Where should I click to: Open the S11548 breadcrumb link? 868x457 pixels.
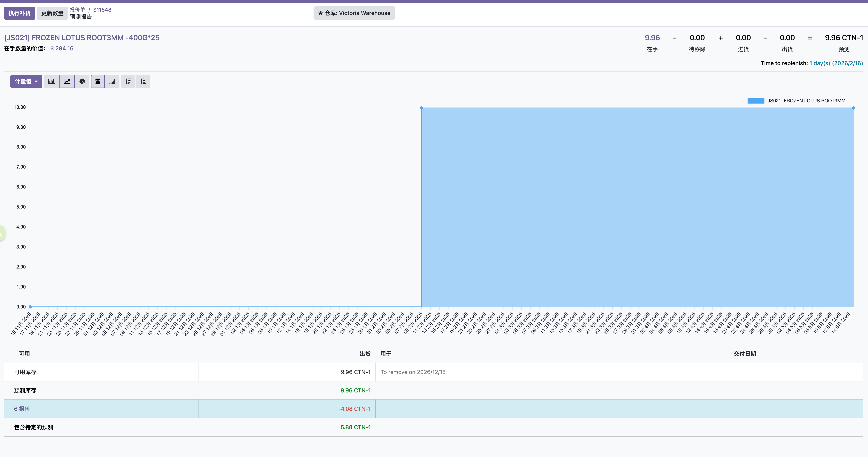coord(102,10)
